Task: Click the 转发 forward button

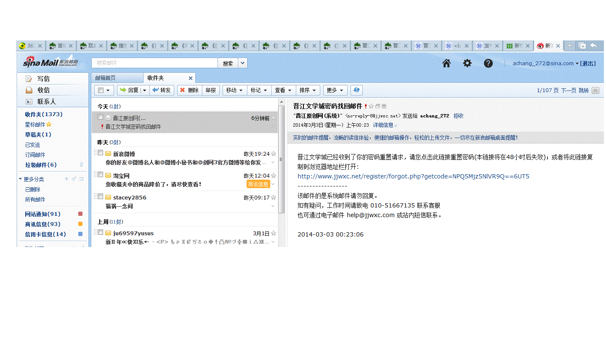Action: pos(162,90)
